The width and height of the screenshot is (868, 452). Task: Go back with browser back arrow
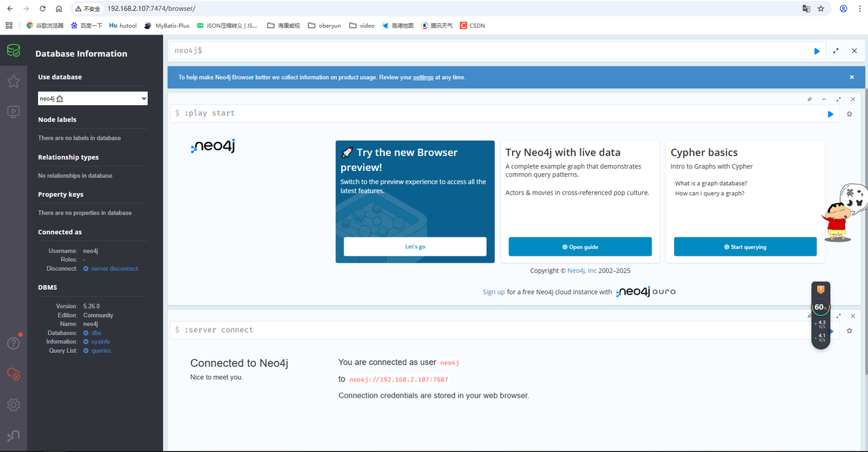click(10, 9)
